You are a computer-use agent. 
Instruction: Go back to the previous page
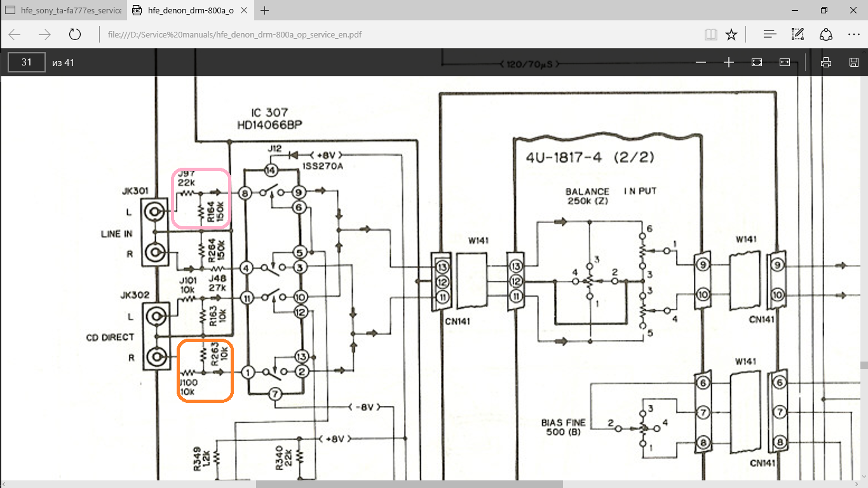(x=15, y=34)
